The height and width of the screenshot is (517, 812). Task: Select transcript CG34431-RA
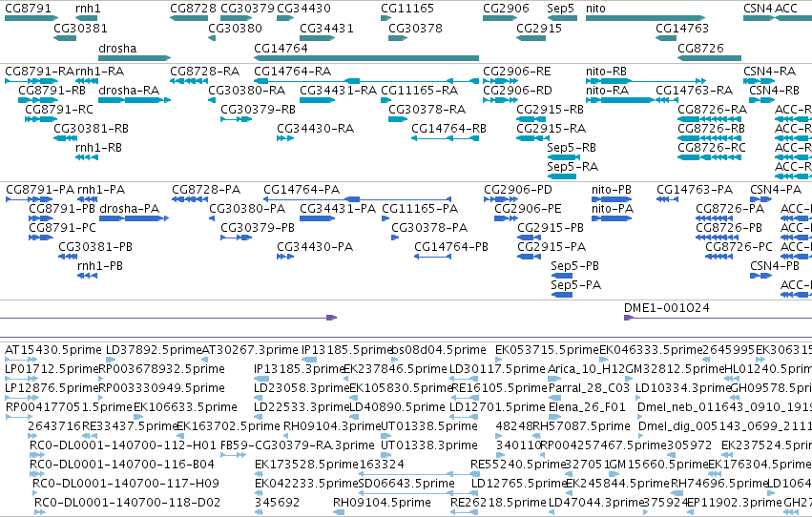pyautogui.click(x=338, y=91)
